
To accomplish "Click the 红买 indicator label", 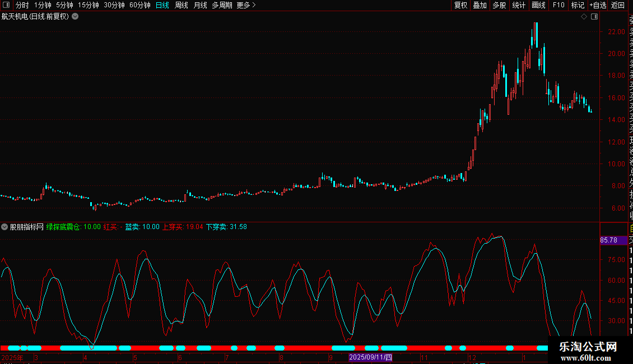I will coord(113,227).
